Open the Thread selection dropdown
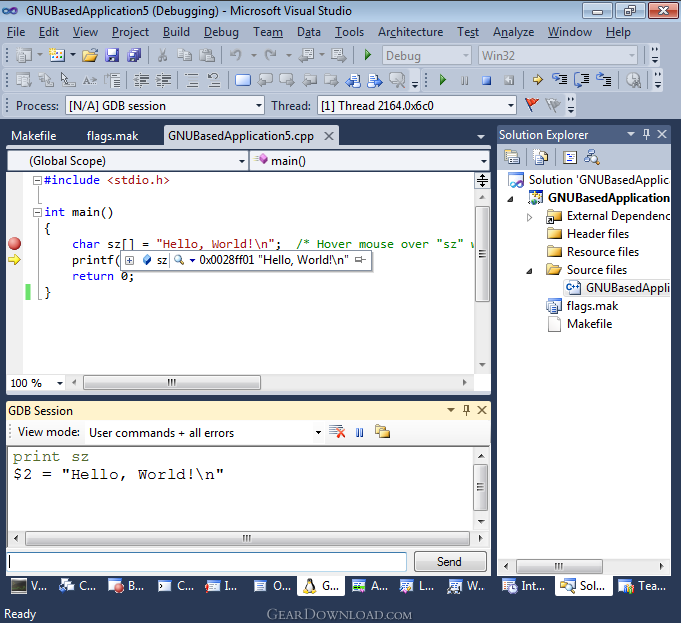Image resolution: width=681 pixels, height=623 pixels. pyautogui.click(x=510, y=105)
